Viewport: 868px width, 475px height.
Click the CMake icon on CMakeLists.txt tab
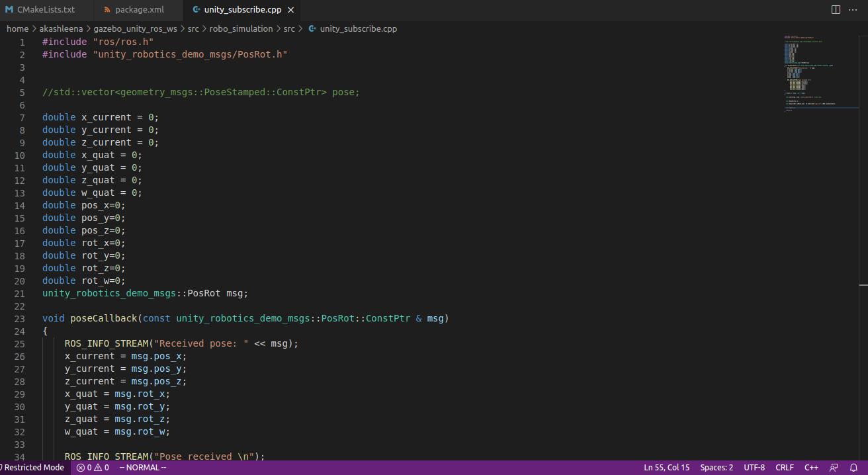(x=9, y=9)
